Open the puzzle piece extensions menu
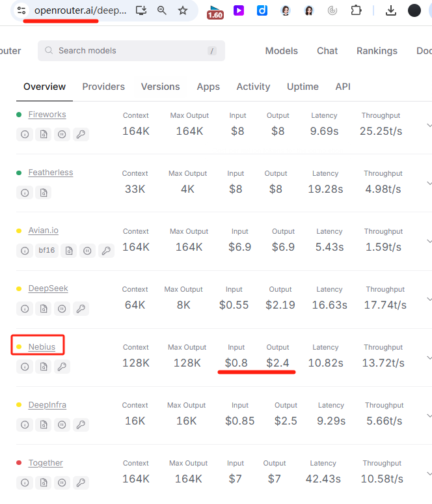 click(356, 10)
